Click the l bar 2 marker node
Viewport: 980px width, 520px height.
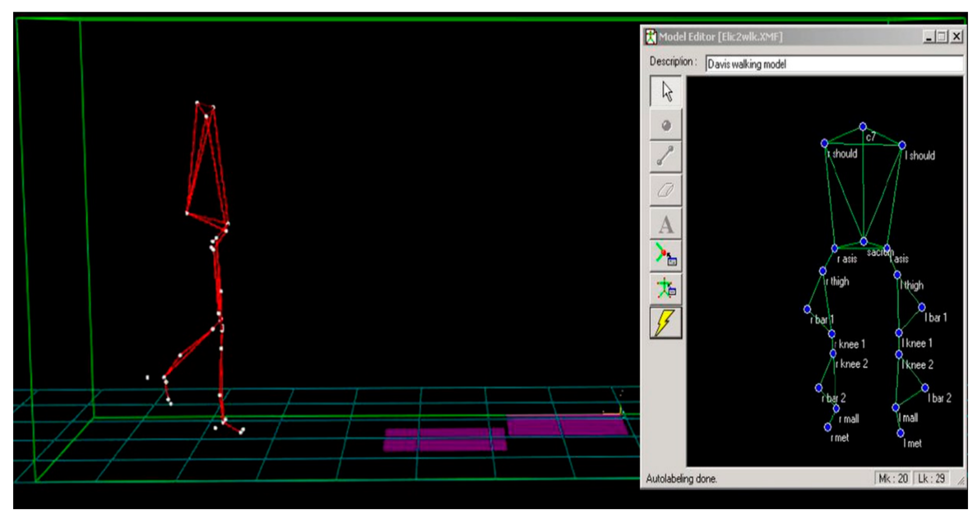[x=925, y=388]
